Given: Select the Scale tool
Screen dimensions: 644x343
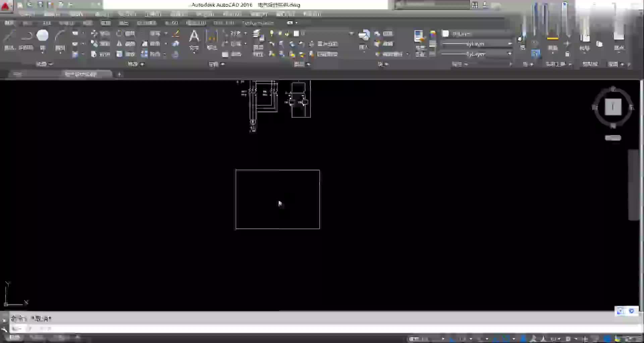Looking at the screenshot, I should tap(125, 54).
